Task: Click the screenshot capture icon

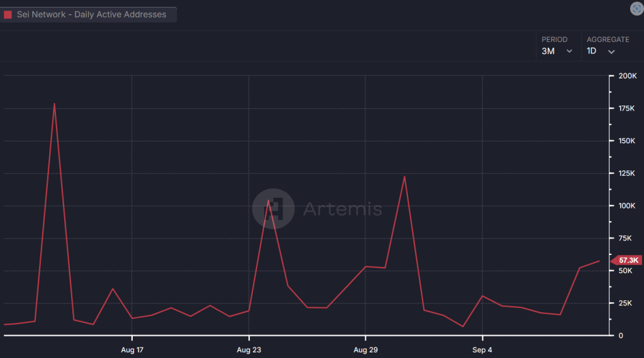Action: [x=636, y=9]
